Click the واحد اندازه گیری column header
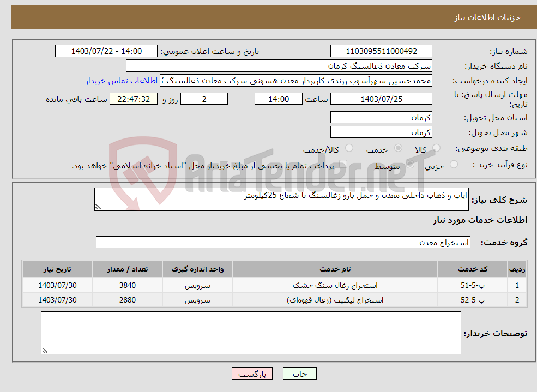This screenshot has width=537, height=392. pyautogui.click(x=197, y=269)
